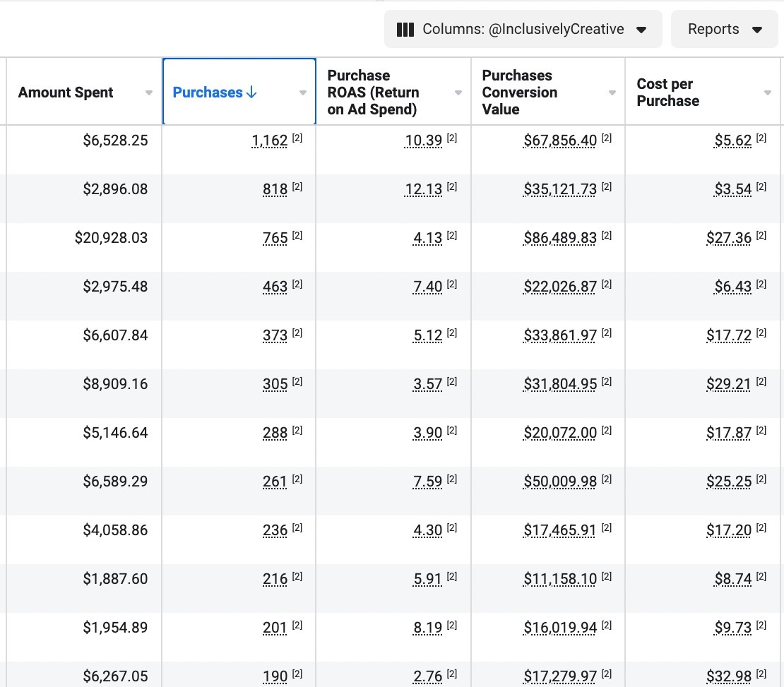Screen dimensions: 784x687
Task: Click the columns icon beside Columns: @InclusivelyCreative
Action: point(405,30)
